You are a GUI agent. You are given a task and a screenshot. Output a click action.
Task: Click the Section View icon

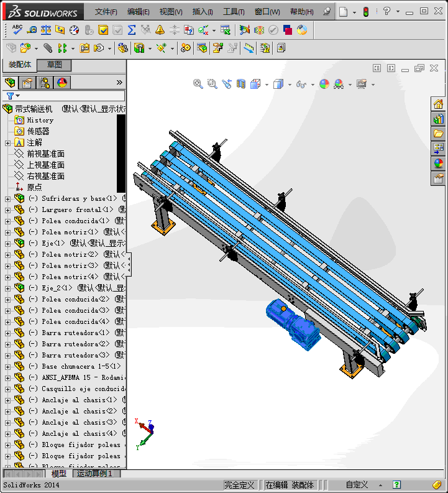(x=241, y=84)
